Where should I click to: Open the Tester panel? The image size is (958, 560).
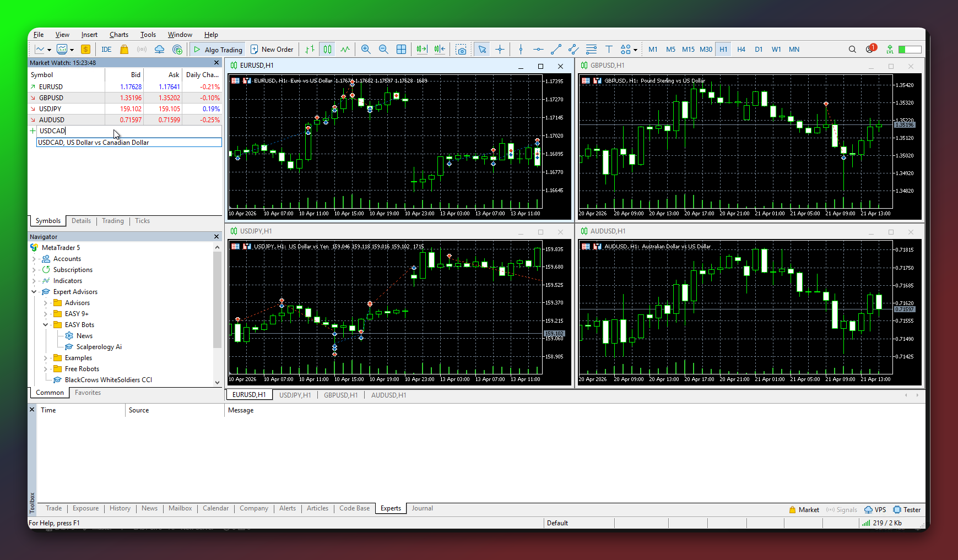point(907,509)
